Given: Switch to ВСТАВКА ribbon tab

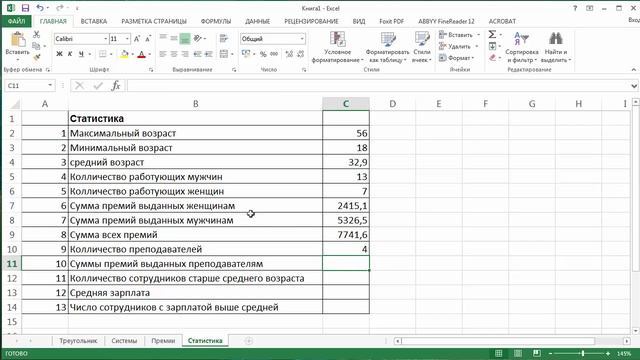Looking at the screenshot, I should point(94,21).
